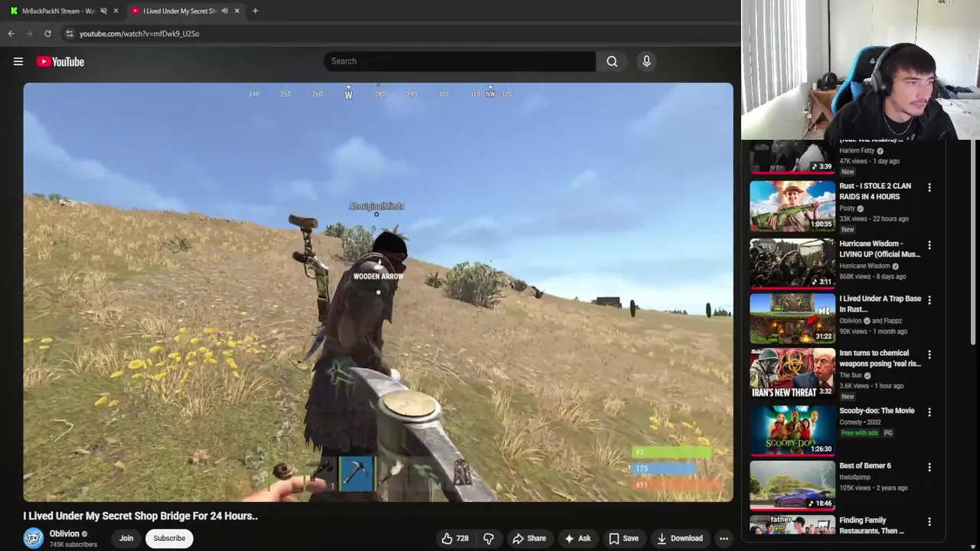The image size is (980, 551).
Task: Start voice search with the microphone
Action: 646,61
